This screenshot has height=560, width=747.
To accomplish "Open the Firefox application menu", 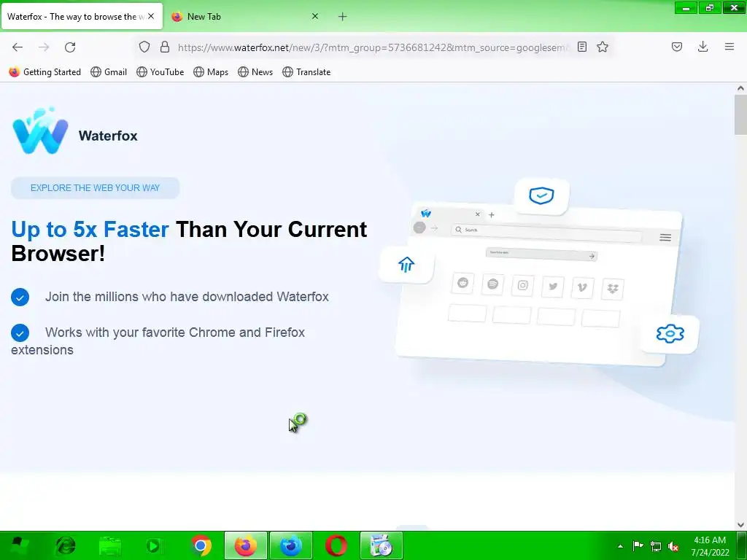I will [729, 47].
